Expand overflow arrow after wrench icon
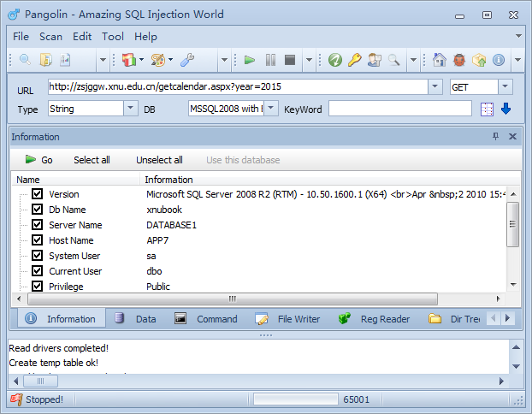Screen dimensions: 532x414 [224, 61]
